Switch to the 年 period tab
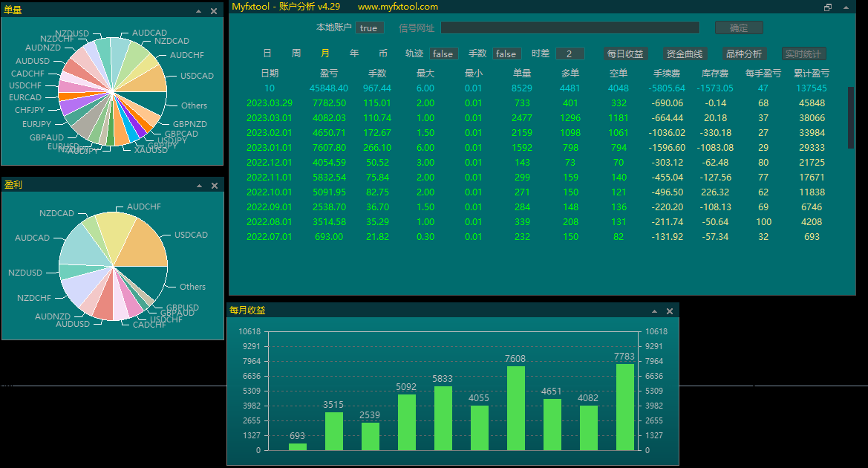The width and height of the screenshot is (868, 468). [x=354, y=53]
